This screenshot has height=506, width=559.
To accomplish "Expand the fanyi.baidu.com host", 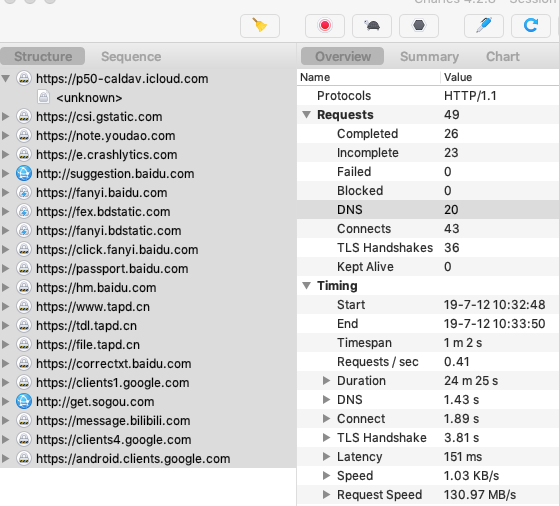I will pos(6,193).
